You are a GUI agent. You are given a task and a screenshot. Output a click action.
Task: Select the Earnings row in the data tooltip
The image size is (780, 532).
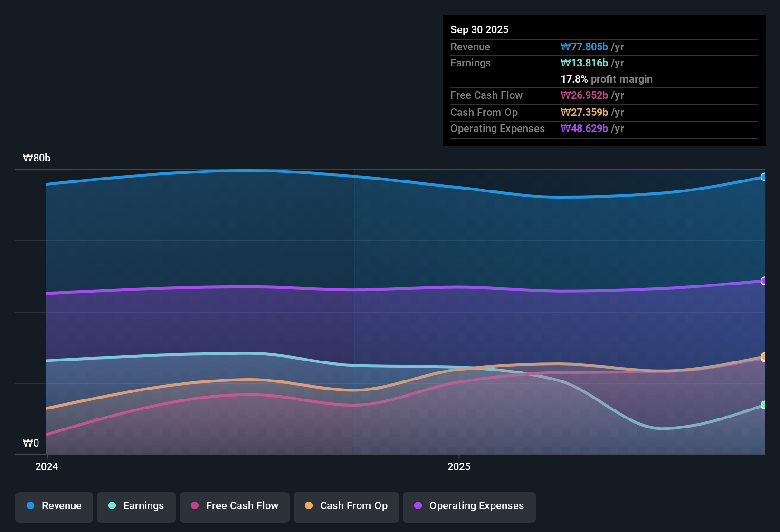[537, 63]
